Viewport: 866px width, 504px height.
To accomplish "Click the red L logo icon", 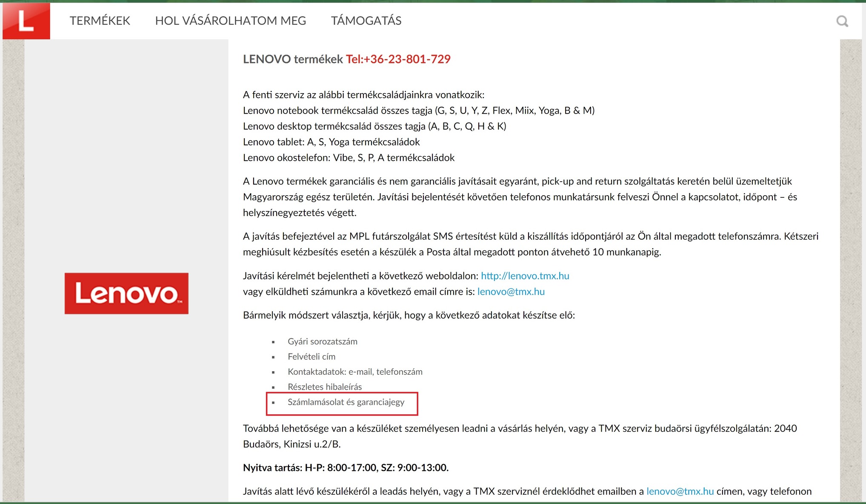I will tap(26, 21).
